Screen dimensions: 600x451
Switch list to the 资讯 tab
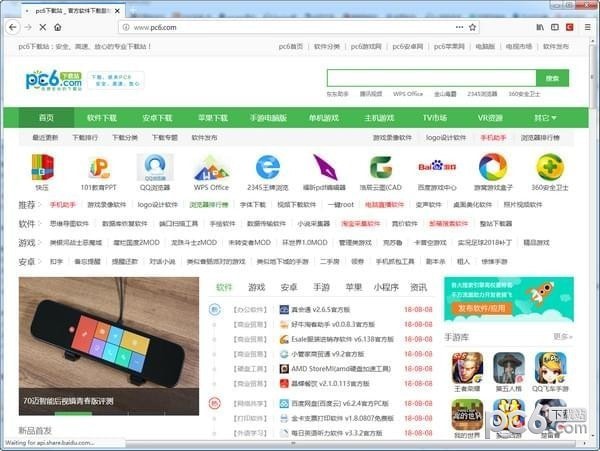click(x=418, y=287)
